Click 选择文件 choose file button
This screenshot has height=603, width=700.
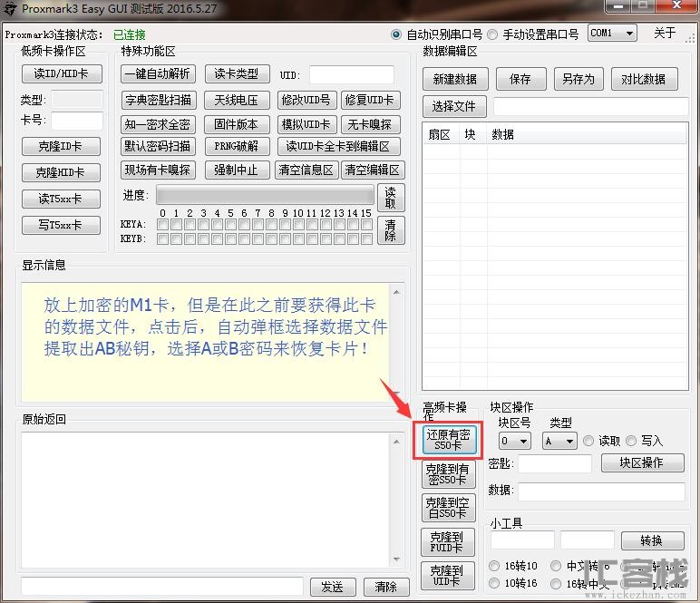(454, 106)
